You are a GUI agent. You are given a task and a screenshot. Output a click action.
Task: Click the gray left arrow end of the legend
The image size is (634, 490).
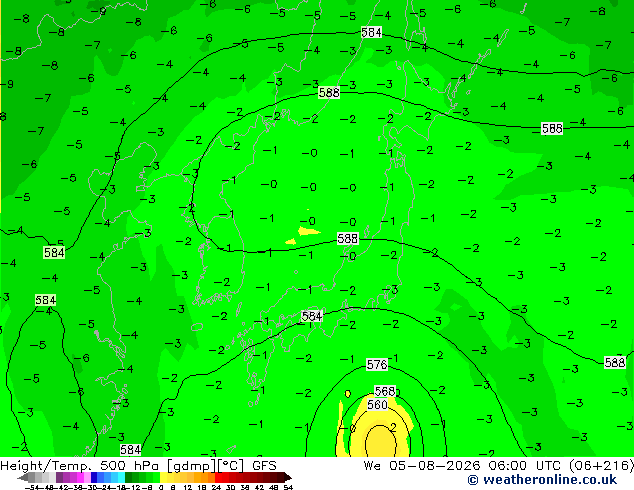[x=23, y=477]
